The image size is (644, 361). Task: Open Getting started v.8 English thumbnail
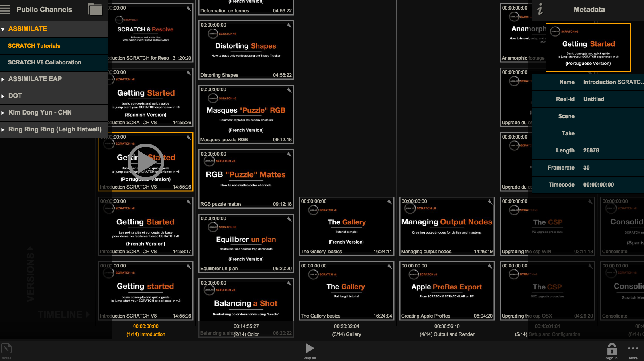click(x=146, y=291)
